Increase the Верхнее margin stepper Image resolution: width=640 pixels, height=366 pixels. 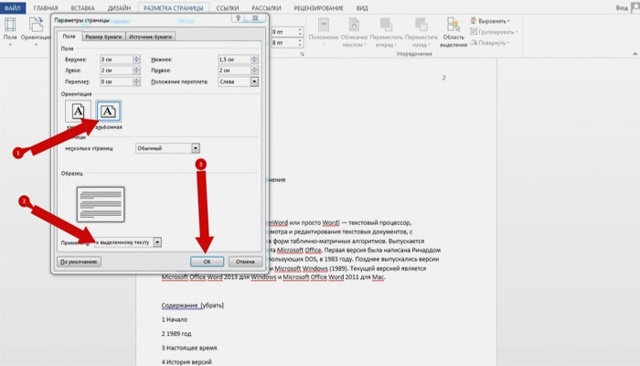pyautogui.click(x=137, y=57)
